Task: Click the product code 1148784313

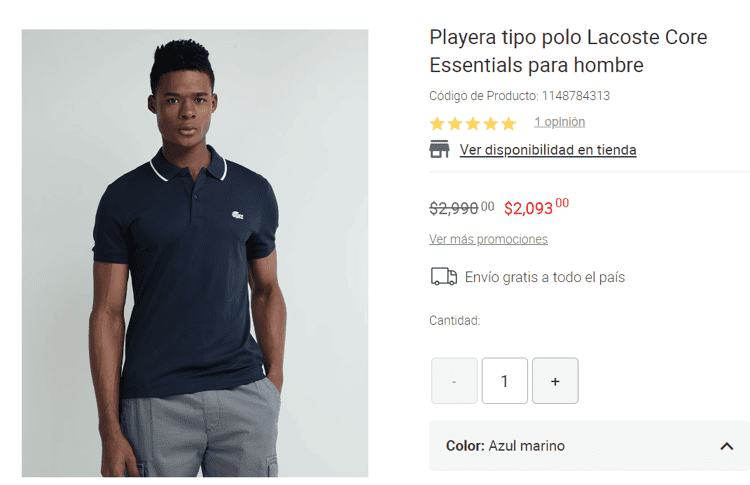Action: (575, 96)
